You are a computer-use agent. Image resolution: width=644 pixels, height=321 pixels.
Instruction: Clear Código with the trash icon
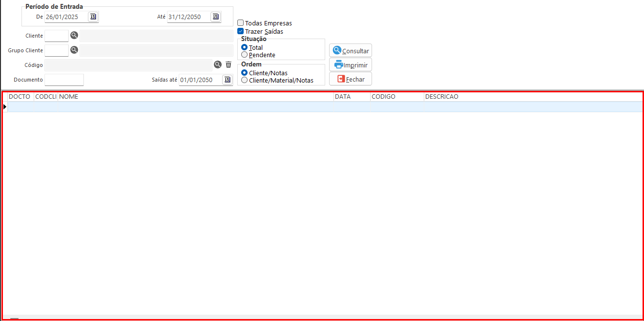(x=229, y=64)
